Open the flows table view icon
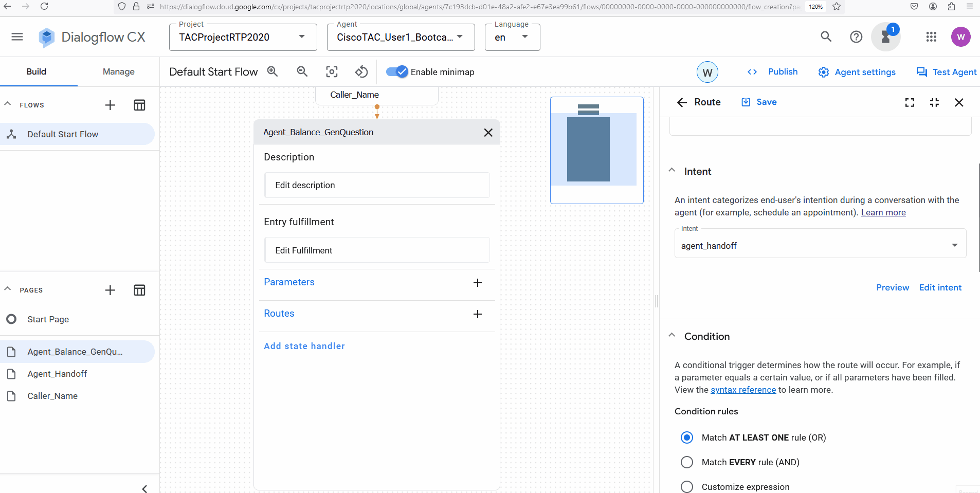The image size is (980, 493). click(x=139, y=105)
